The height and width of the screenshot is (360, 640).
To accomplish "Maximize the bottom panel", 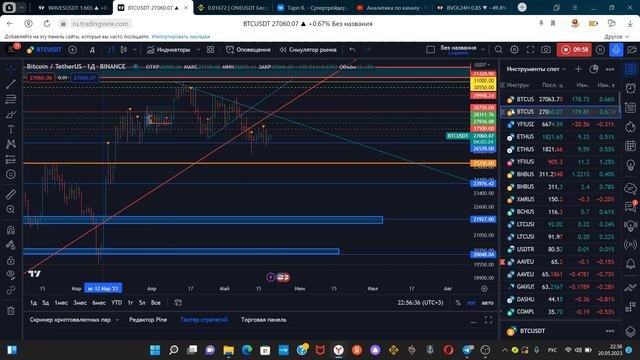I will 488,320.
